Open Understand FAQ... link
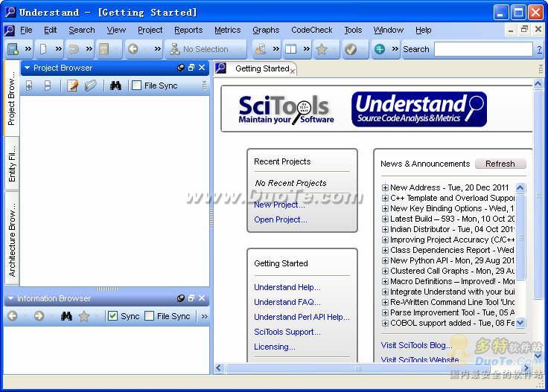 coord(287,302)
